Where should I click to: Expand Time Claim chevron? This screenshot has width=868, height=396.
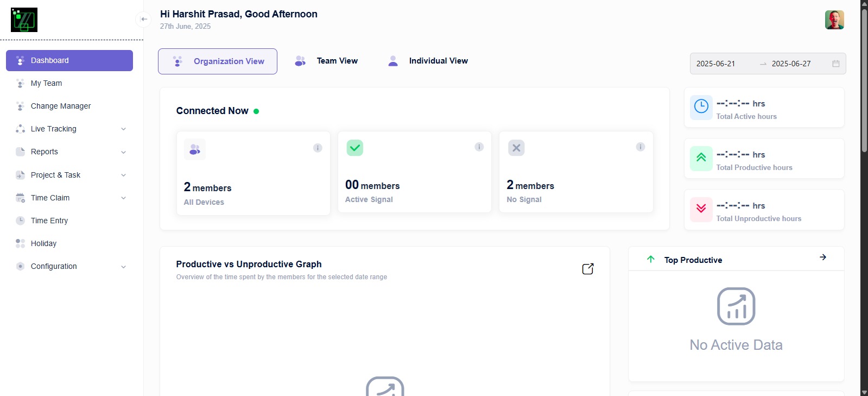pos(123,198)
